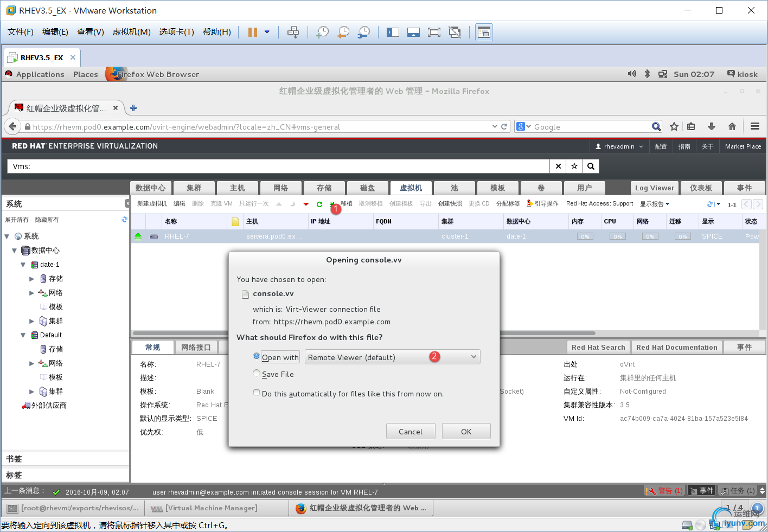The image size is (768, 532).
Task: Bookmark the Vms search query star
Action: 574,166
